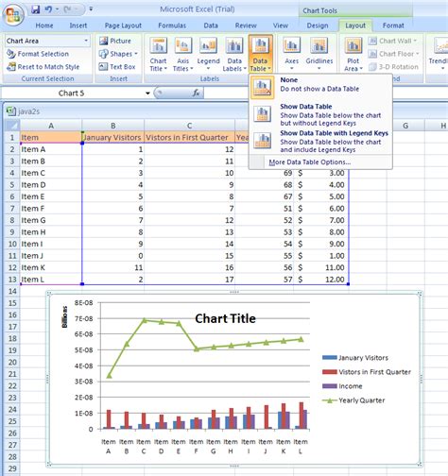Click the Yearly Quarter legend entry

pyautogui.click(x=353, y=400)
